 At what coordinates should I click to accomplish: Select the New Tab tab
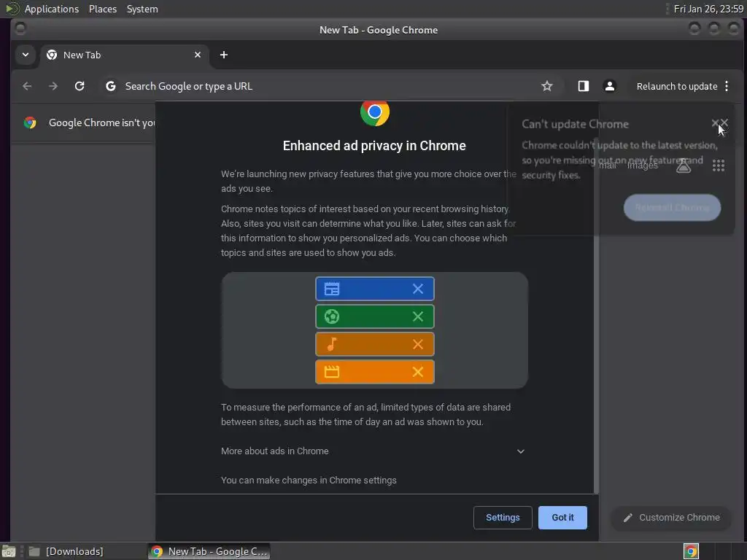click(x=123, y=55)
